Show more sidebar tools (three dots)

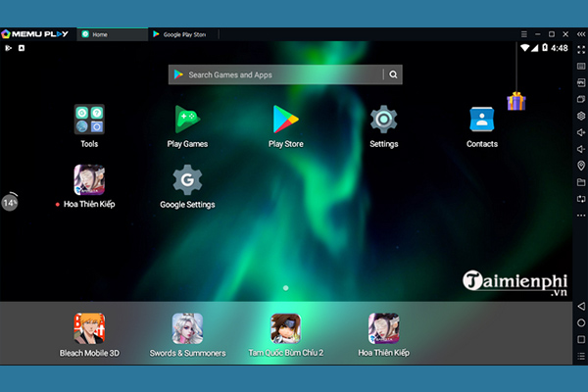581,216
